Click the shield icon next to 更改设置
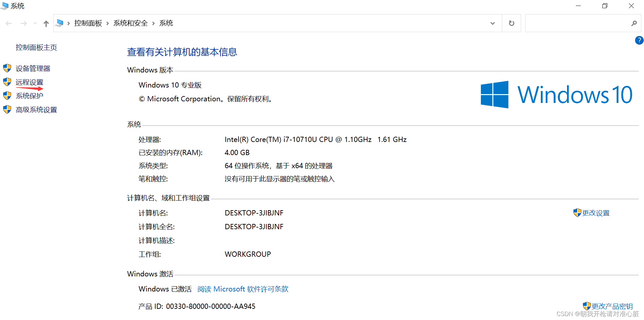 577,213
